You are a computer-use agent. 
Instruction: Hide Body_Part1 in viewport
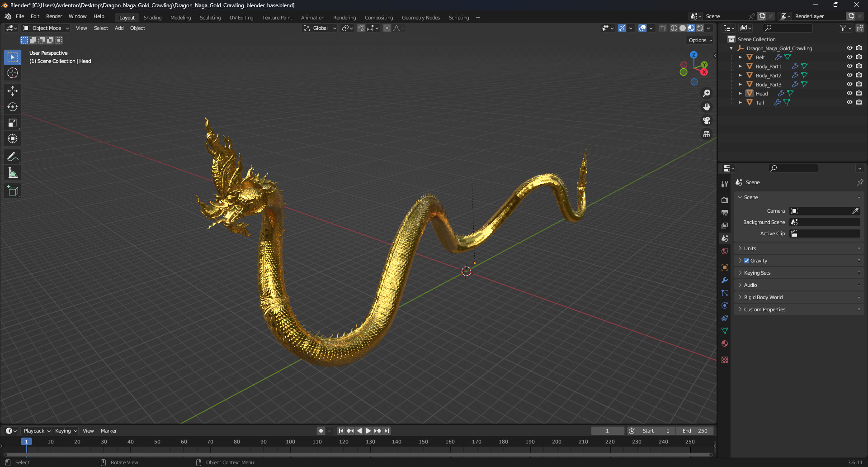pyautogui.click(x=849, y=66)
